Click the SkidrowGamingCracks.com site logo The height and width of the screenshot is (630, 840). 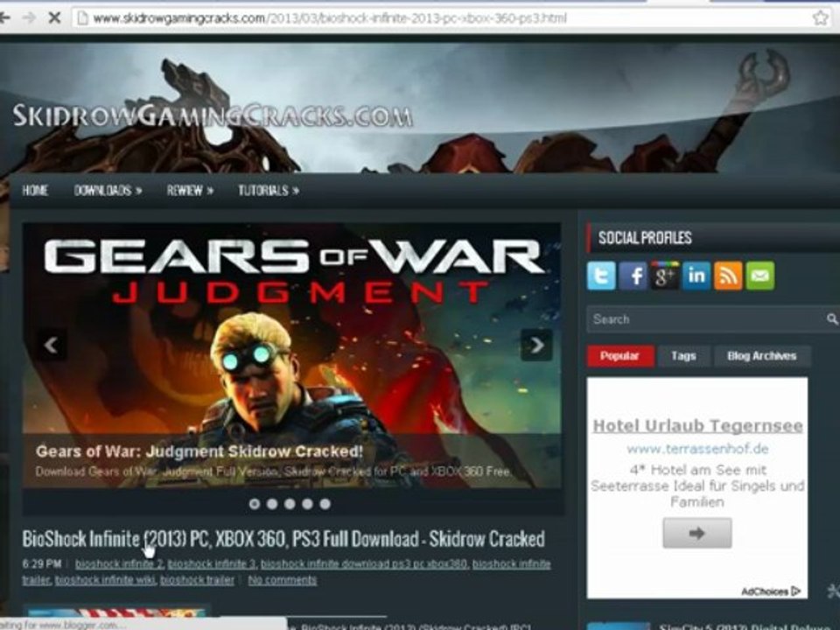(x=213, y=115)
